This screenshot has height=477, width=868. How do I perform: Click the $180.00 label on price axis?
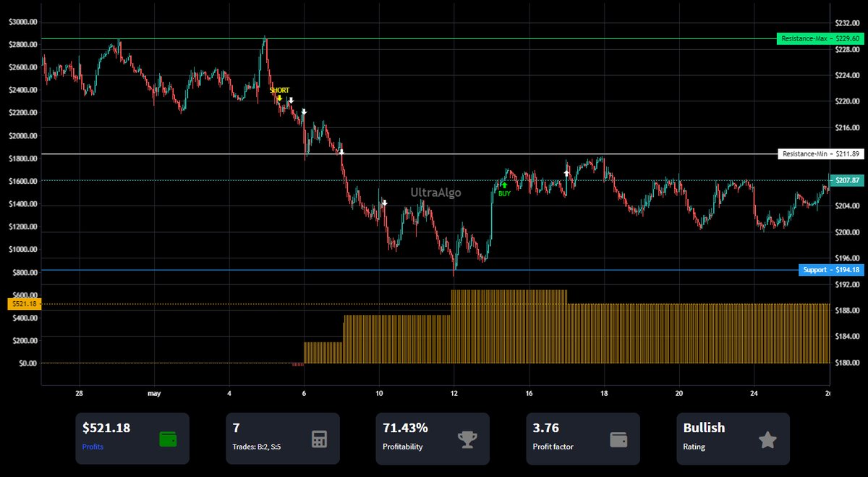[846, 363]
